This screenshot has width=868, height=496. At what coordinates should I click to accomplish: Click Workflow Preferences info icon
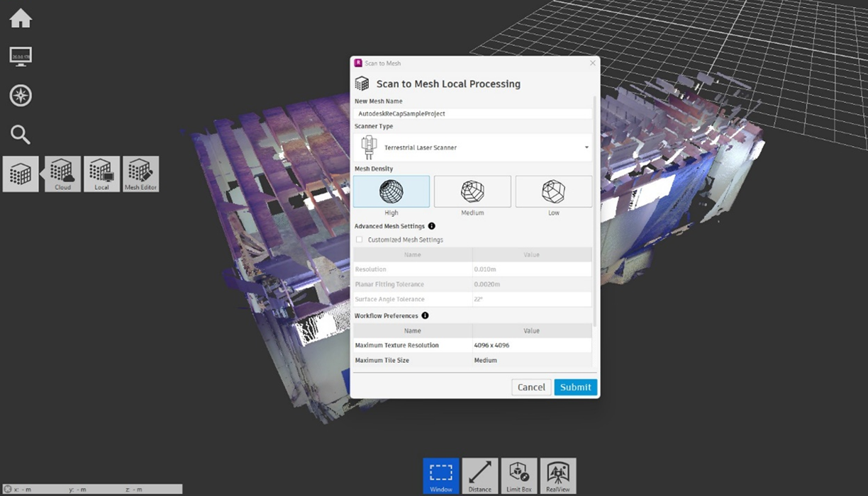pos(425,315)
